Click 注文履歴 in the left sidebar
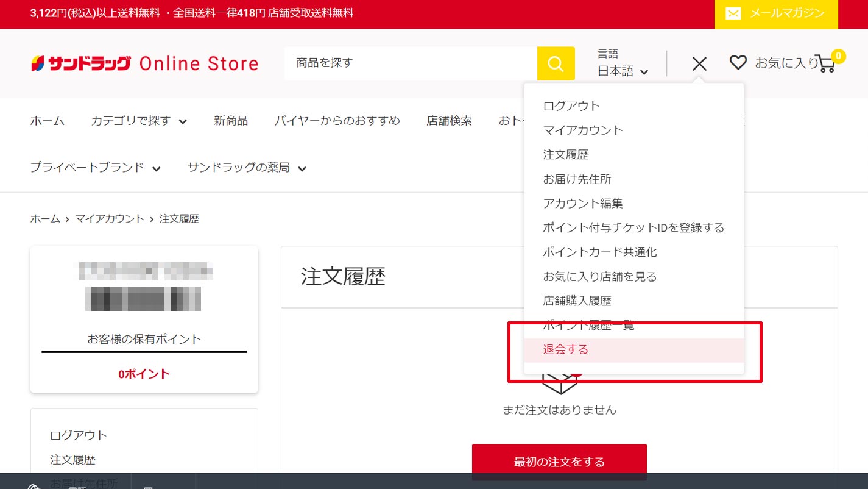The image size is (868, 489). click(x=72, y=460)
